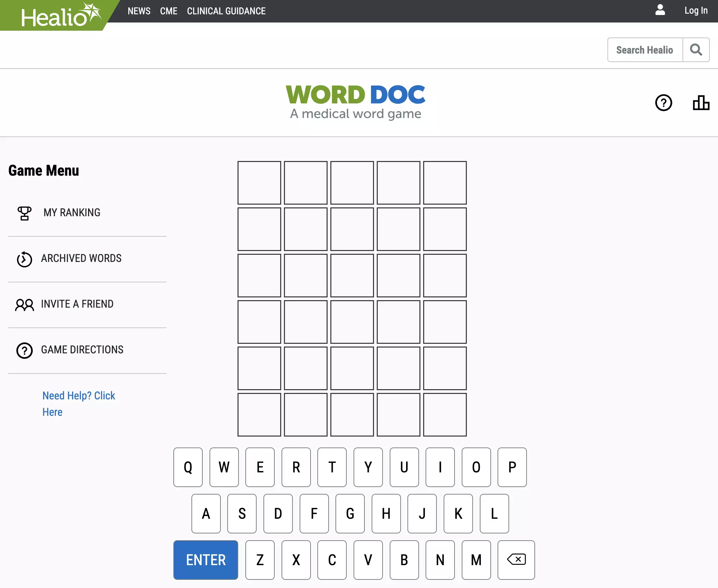This screenshot has width=718, height=588.
Task: Click the search magnifier icon
Action: tap(696, 50)
